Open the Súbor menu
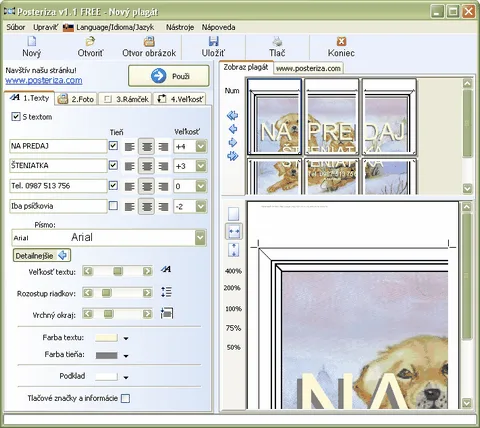Screen dimensions: 480x428 click(x=16, y=27)
